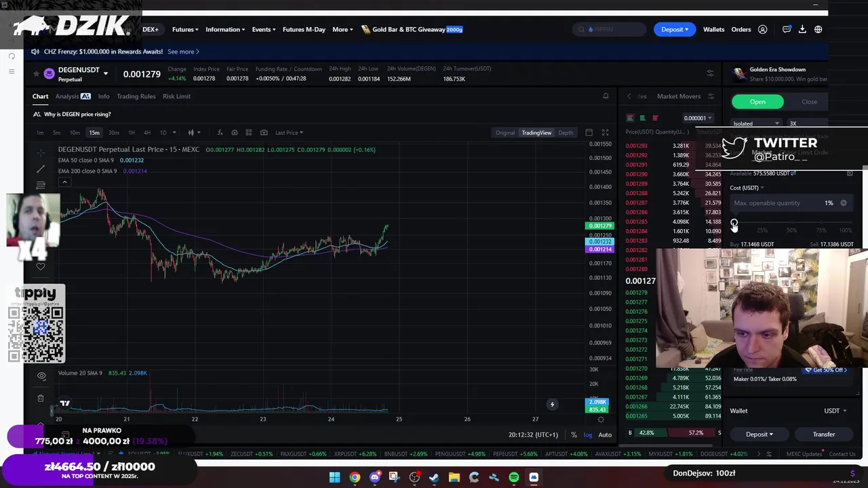Switch chart to TradingView view
868x488 pixels.
(536, 133)
